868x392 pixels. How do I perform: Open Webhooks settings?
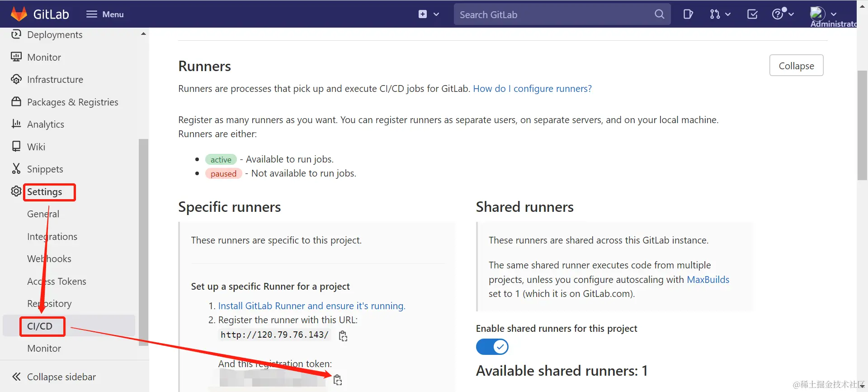pos(49,259)
